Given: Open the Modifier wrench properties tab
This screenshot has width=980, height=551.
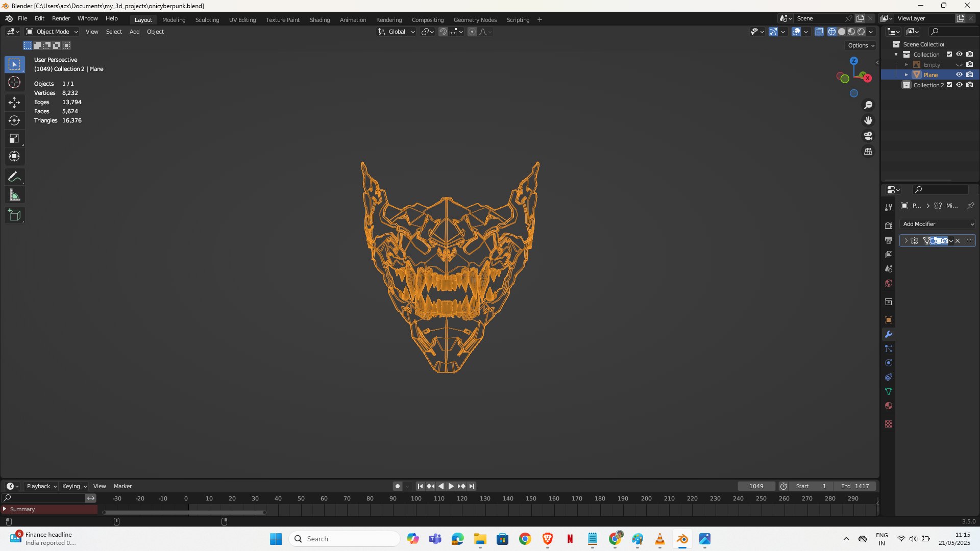Looking at the screenshot, I should point(889,334).
